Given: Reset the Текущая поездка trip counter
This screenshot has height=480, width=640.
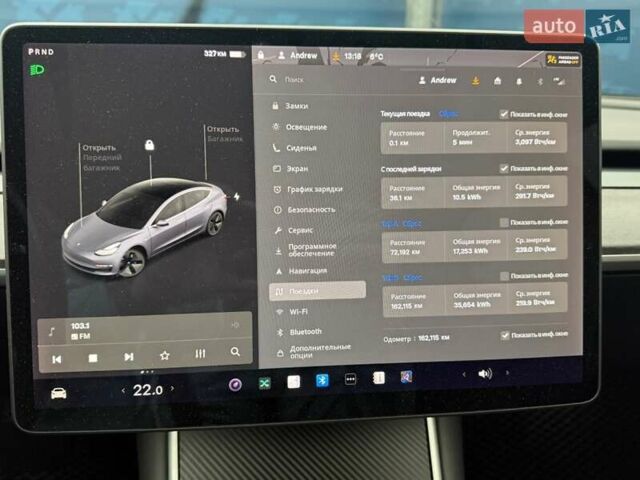Looking at the screenshot, I should pyautogui.click(x=448, y=114).
